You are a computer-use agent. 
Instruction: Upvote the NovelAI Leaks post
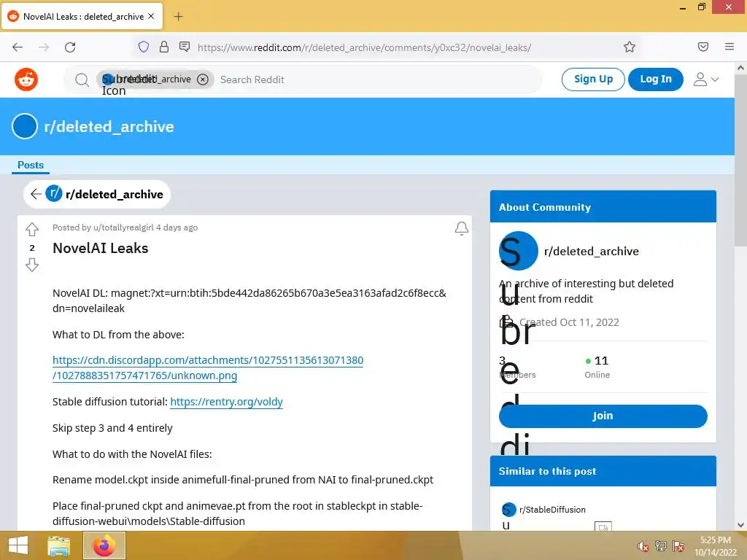click(x=32, y=230)
